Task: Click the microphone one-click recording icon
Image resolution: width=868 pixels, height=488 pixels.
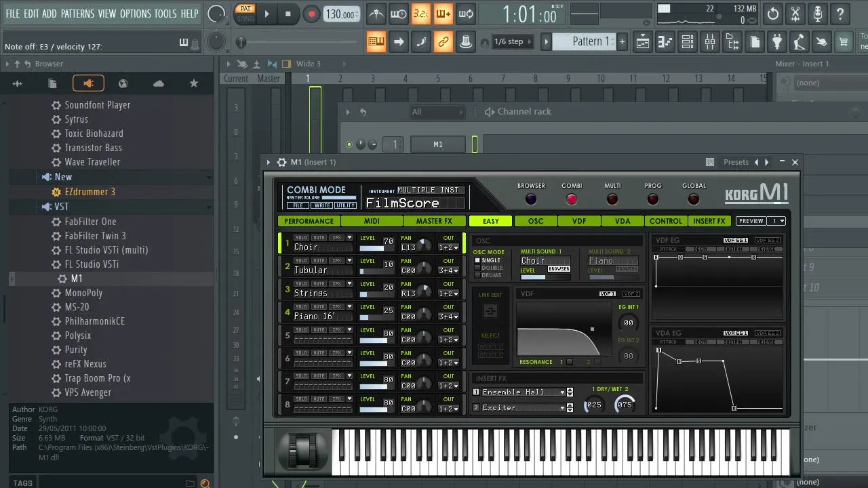Action: tap(818, 14)
